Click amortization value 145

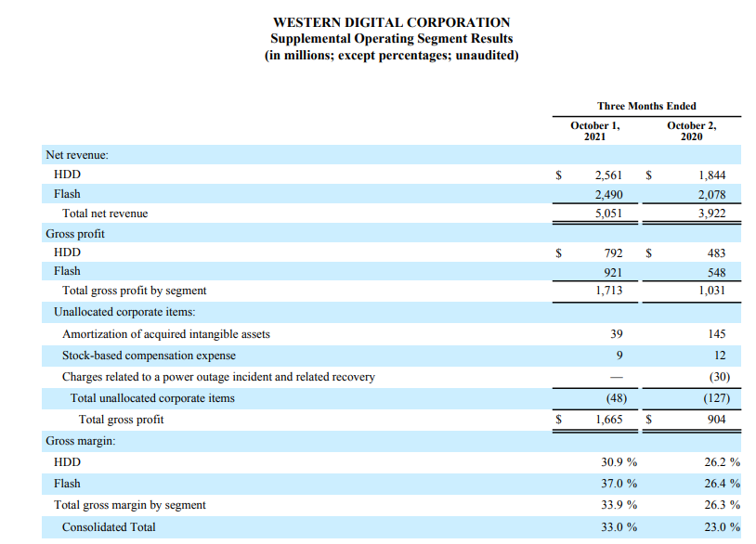coord(716,334)
